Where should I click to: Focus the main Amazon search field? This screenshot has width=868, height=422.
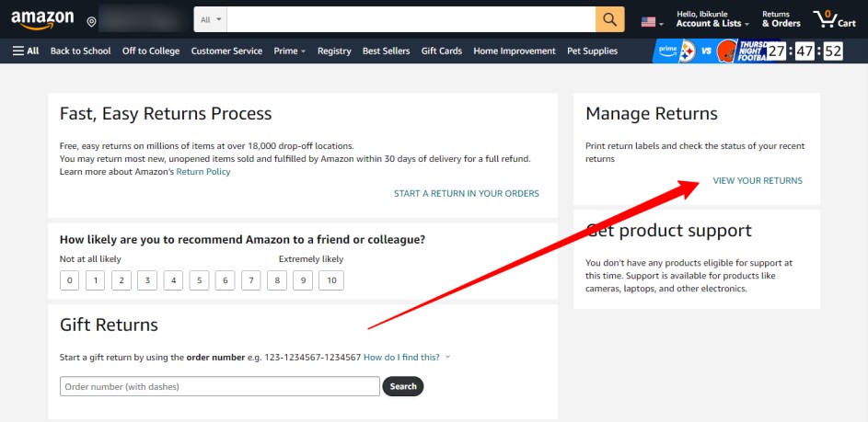coord(411,19)
